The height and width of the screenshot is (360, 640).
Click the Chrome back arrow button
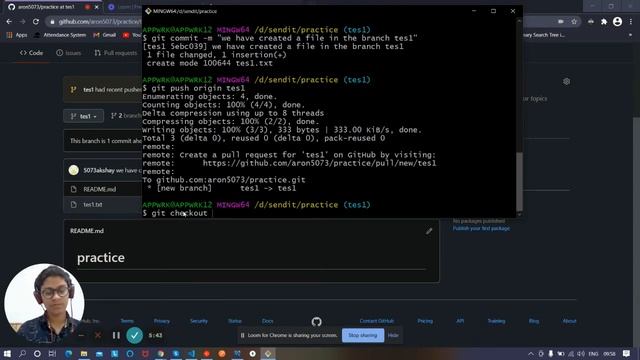[9, 22]
